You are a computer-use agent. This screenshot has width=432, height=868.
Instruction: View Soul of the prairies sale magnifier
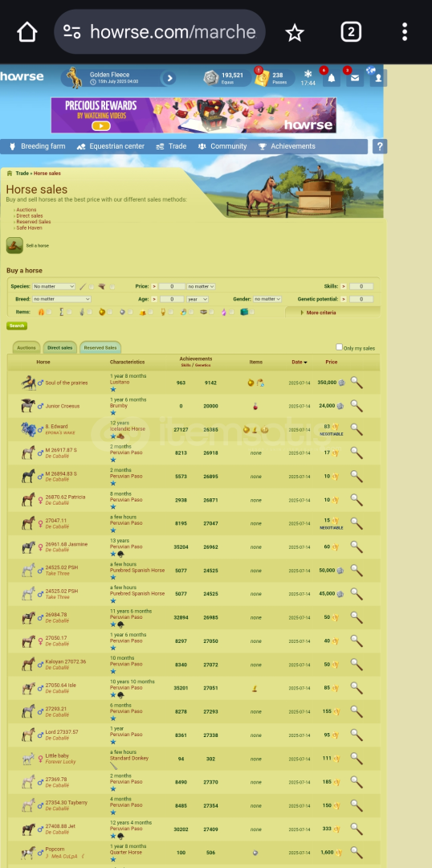pos(357,383)
